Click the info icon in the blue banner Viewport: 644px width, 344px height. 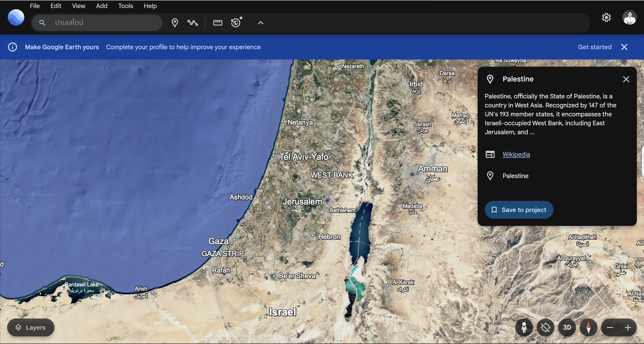(x=13, y=47)
